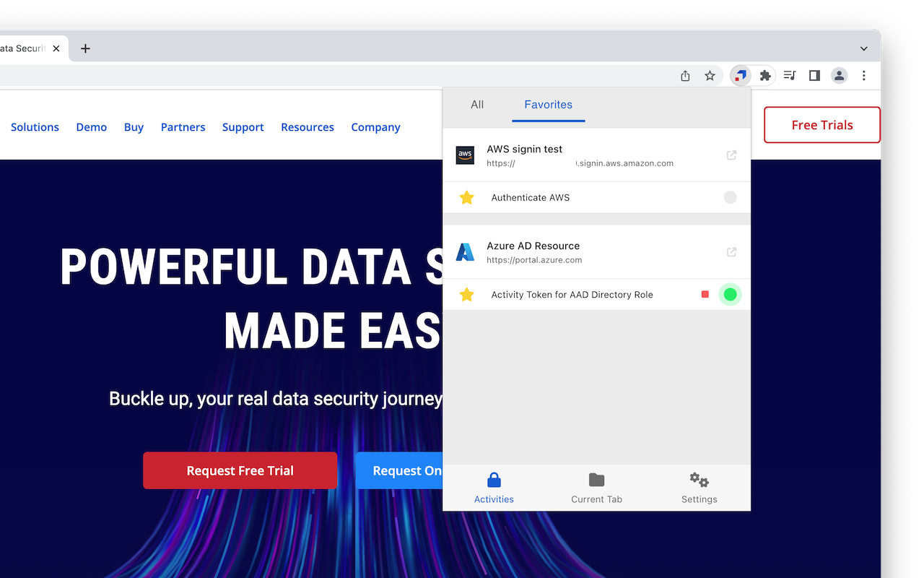This screenshot has width=924, height=578.
Task: Open the Support nav link
Action: click(243, 127)
